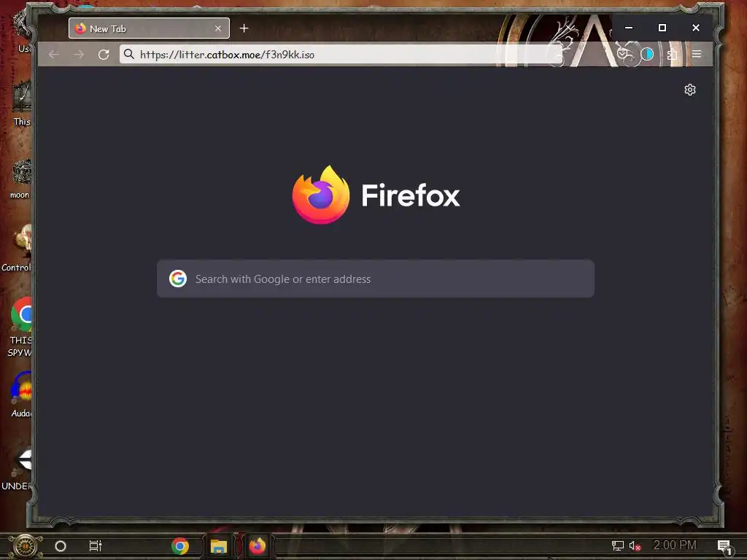
Task: Open the notification center icon
Action: 724,547
